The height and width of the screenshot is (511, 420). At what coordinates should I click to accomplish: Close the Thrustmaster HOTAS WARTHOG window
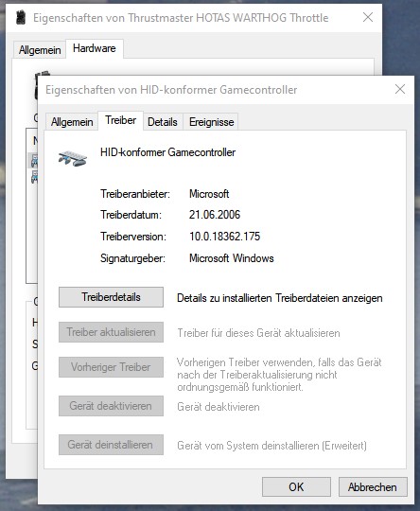tap(368, 17)
